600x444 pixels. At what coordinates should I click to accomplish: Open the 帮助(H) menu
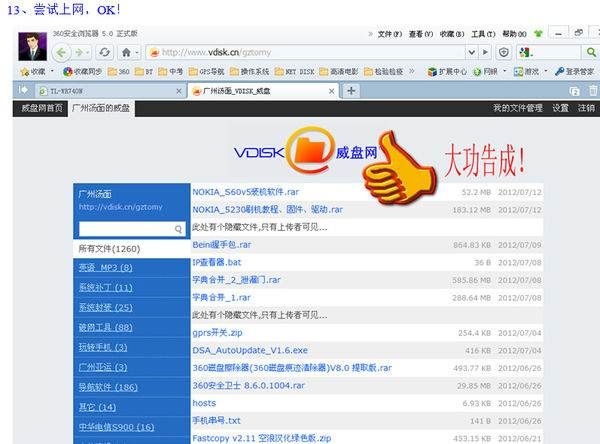515,34
